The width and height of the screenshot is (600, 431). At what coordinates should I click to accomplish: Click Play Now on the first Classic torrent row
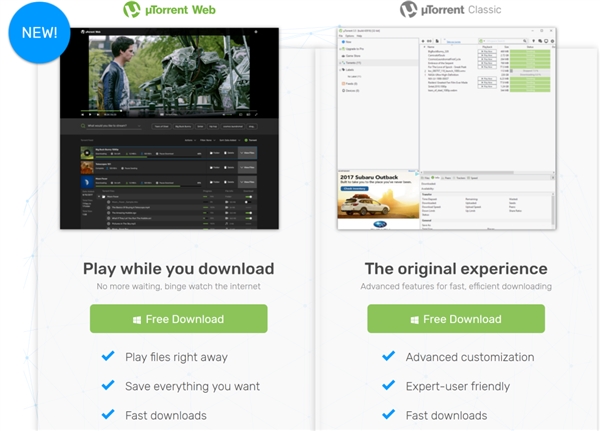click(487, 51)
